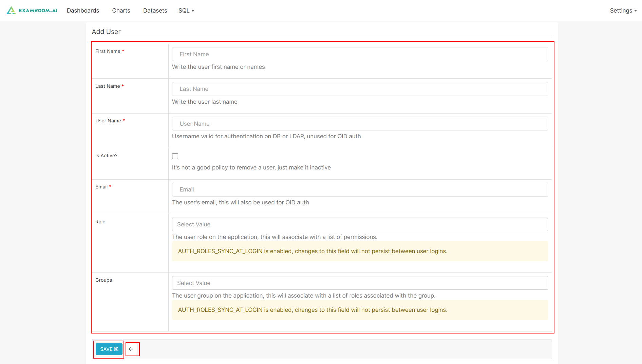This screenshot has height=364, width=642.
Task: Open the Dashboards menu item
Action: point(83,11)
